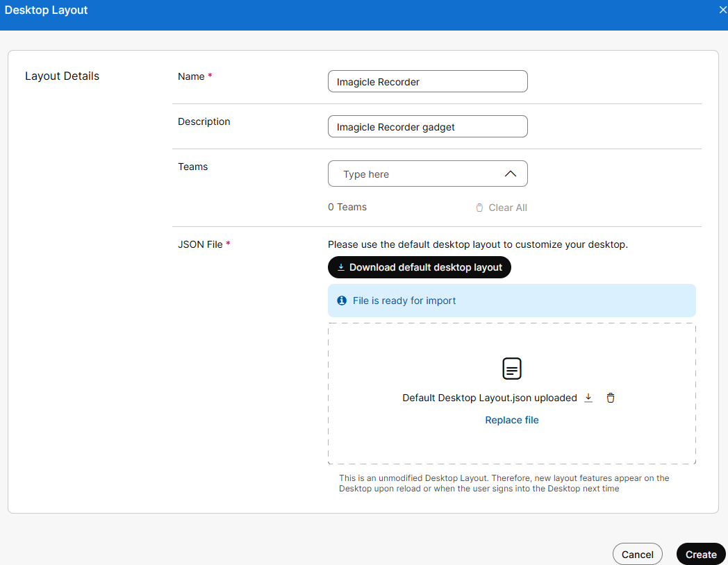The width and height of the screenshot is (728, 565).
Task: Click the 'File is ready for import' message
Action: (x=404, y=301)
